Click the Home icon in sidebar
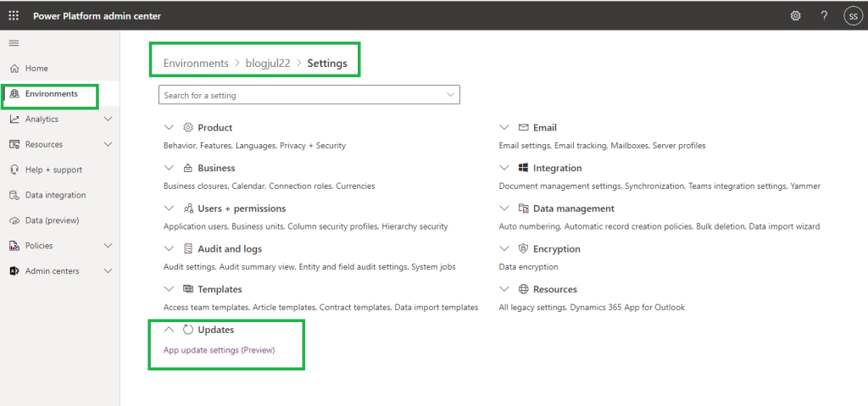Viewport: 868px width, 406px height. pos(14,69)
